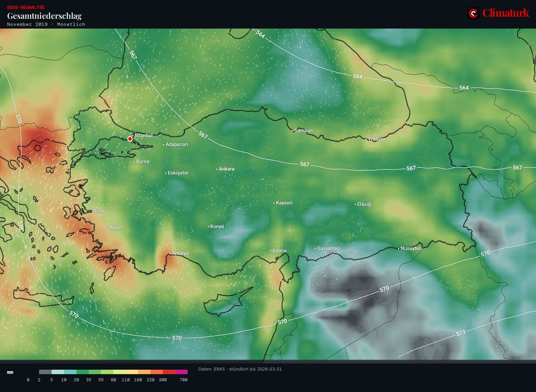Image resolution: width=536 pixels, height=392 pixels.
Task: Click the Istanbul city label text
Action: [x=144, y=135]
